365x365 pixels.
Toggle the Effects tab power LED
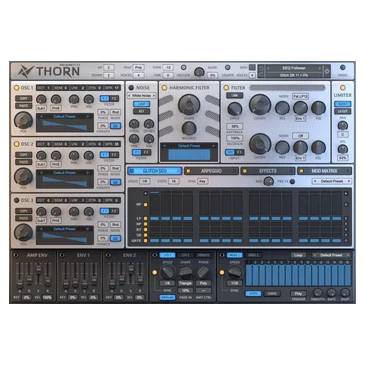coord(245,171)
